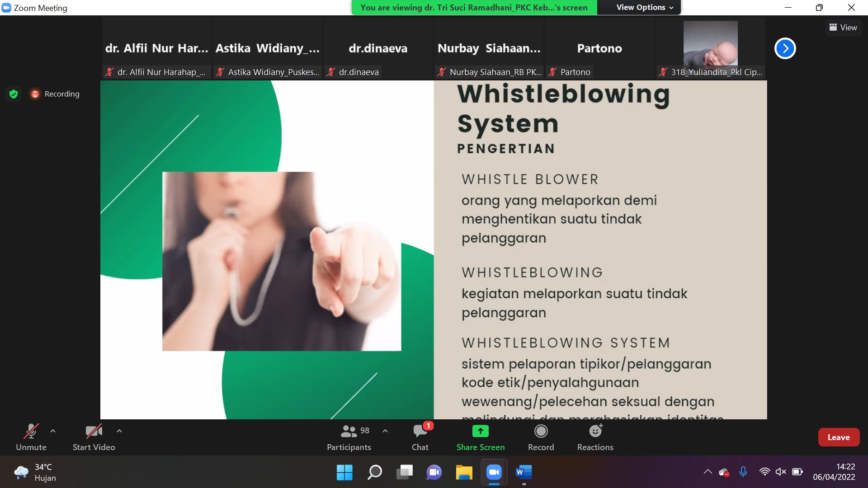
Task: Open File Explorer from the taskbar
Action: pyautogui.click(x=464, y=473)
